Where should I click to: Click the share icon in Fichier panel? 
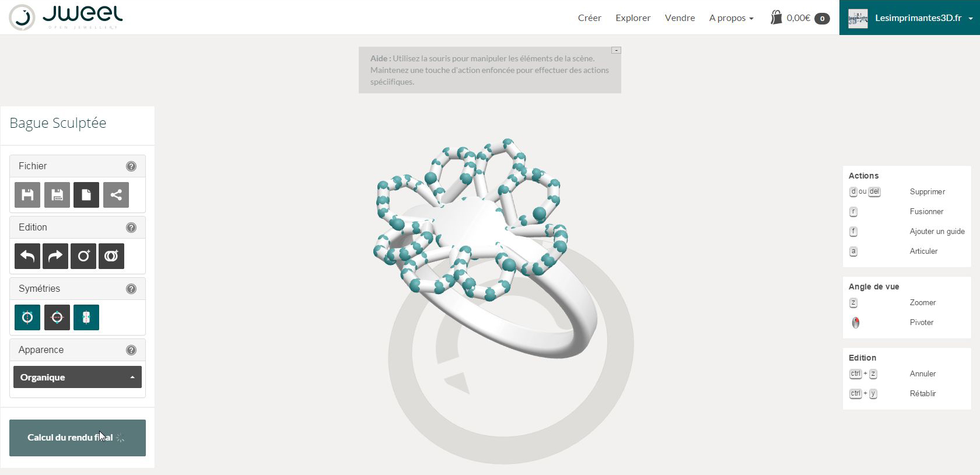pos(116,195)
